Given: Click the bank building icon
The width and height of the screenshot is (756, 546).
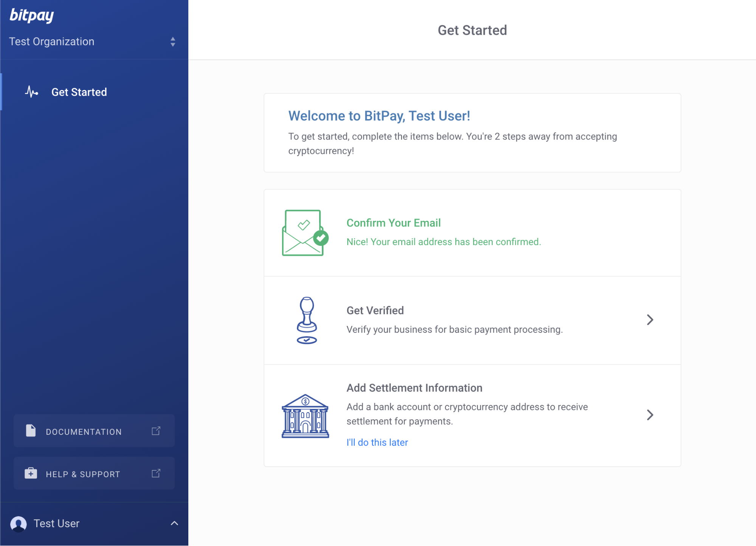Looking at the screenshot, I should tap(305, 416).
